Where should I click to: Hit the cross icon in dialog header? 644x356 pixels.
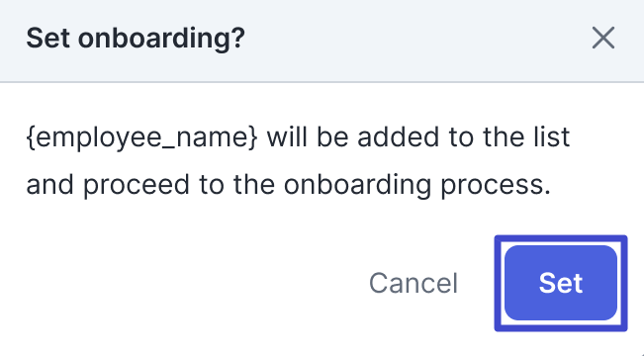click(x=602, y=38)
